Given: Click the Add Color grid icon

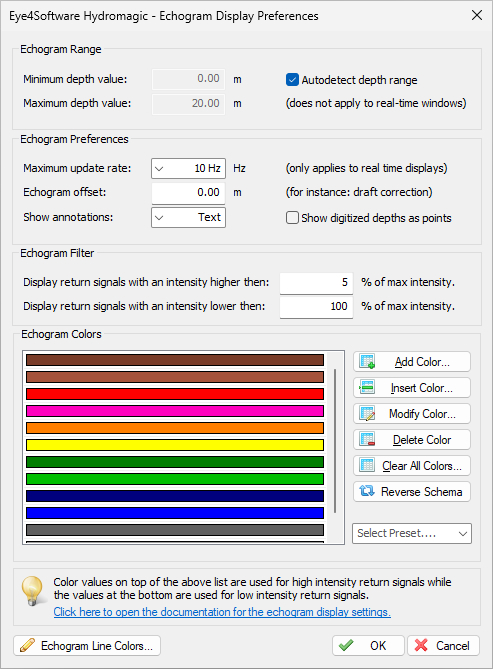Looking at the screenshot, I should pyautogui.click(x=367, y=361).
